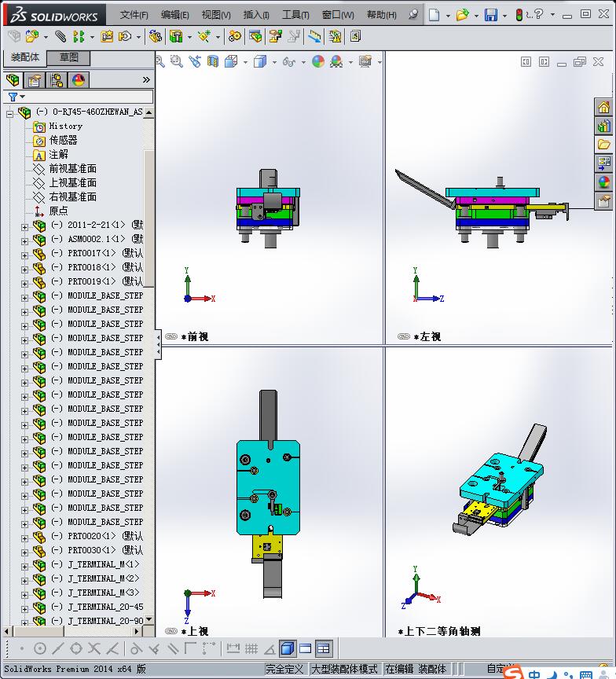Open the ConfigurationManager tab icon

[x=57, y=80]
